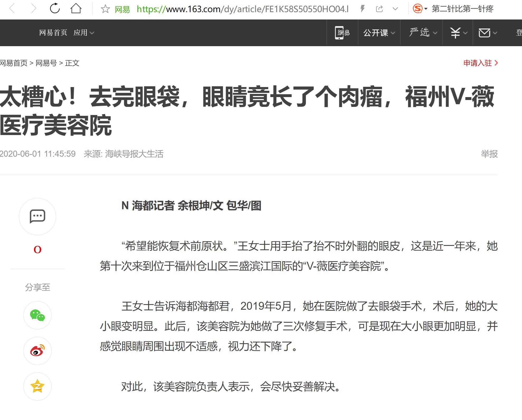Screen dimensions: 522x420
Task: Expand the 应用 dropdown menu
Action: 84,33
